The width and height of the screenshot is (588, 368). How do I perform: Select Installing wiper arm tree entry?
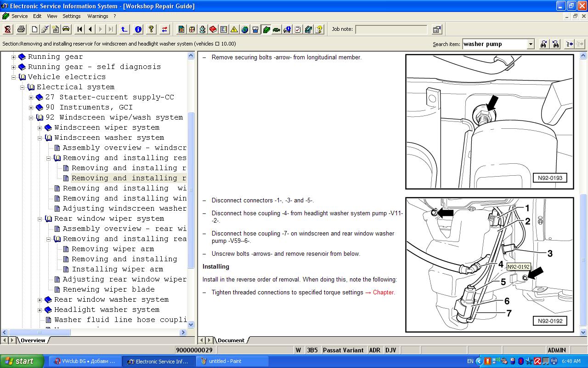[117, 270]
